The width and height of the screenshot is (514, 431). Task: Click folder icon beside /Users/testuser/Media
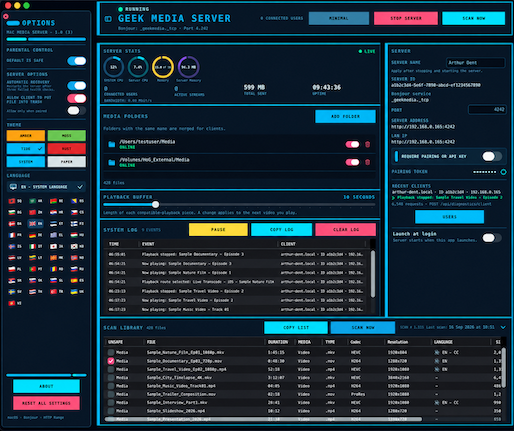coord(112,144)
